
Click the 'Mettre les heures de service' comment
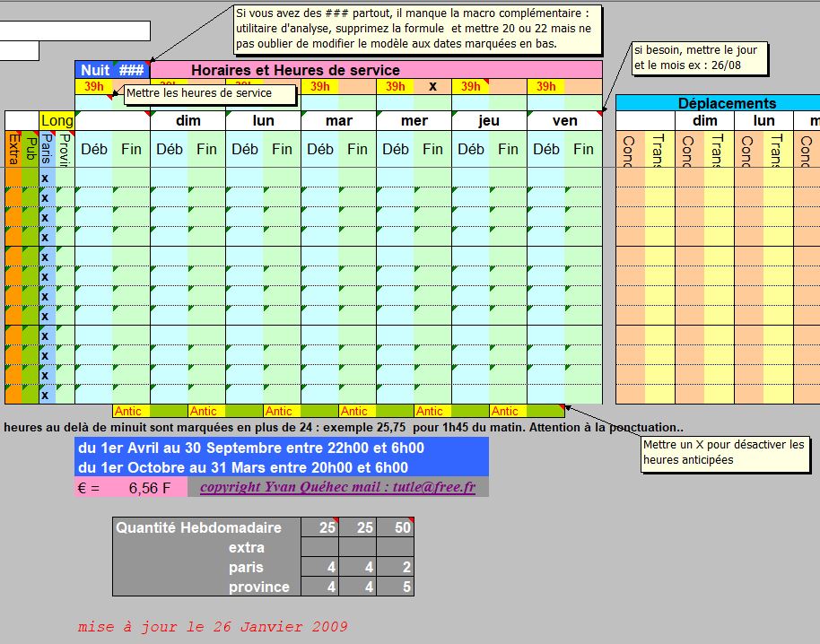pos(210,93)
